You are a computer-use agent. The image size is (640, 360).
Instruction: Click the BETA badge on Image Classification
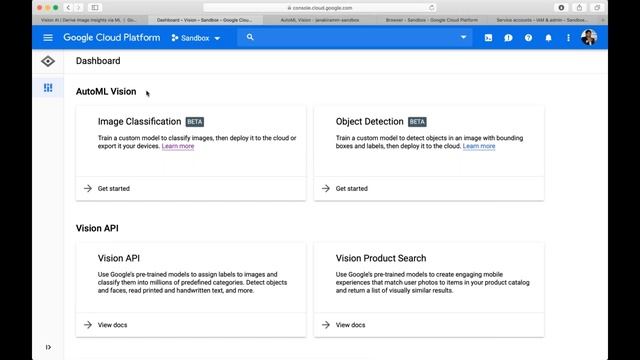(195, 122)
